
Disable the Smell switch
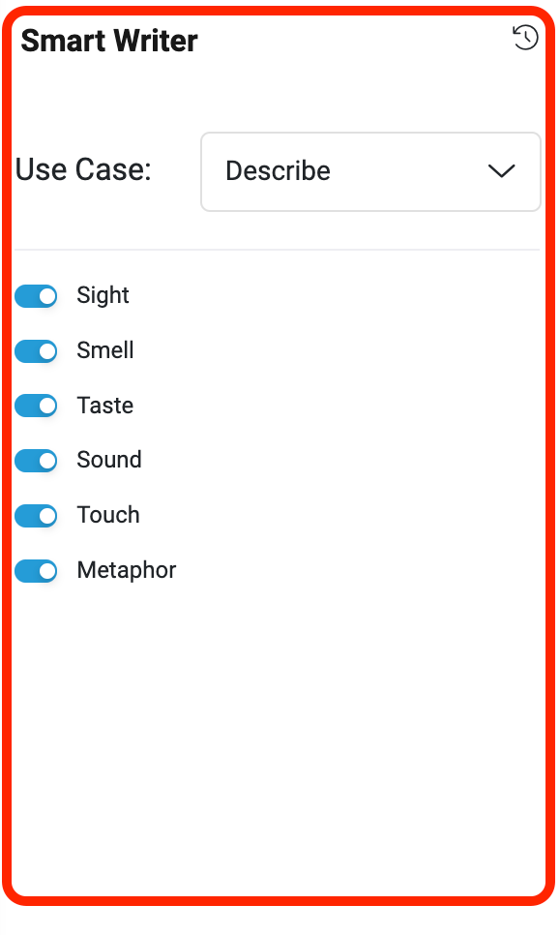(36, 351)
